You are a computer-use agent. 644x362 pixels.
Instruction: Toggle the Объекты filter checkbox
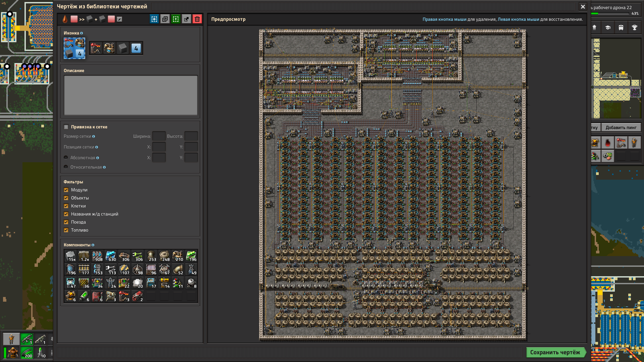(66, 198)
